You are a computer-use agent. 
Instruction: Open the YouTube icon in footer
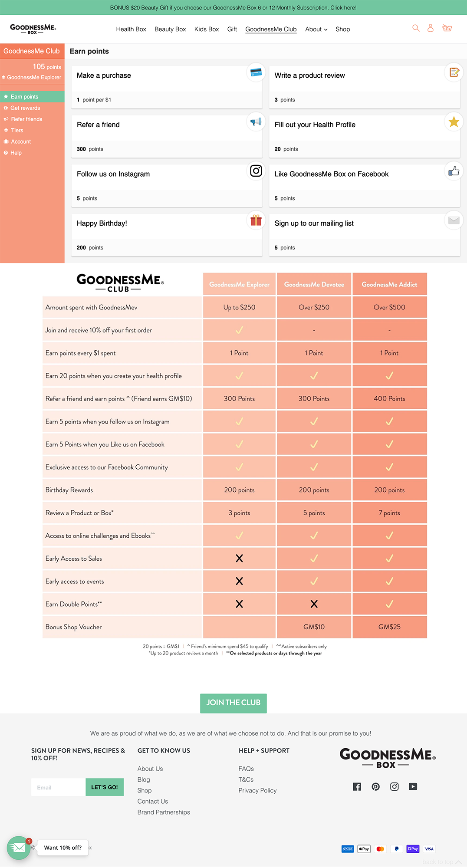(x=413, y=786)
